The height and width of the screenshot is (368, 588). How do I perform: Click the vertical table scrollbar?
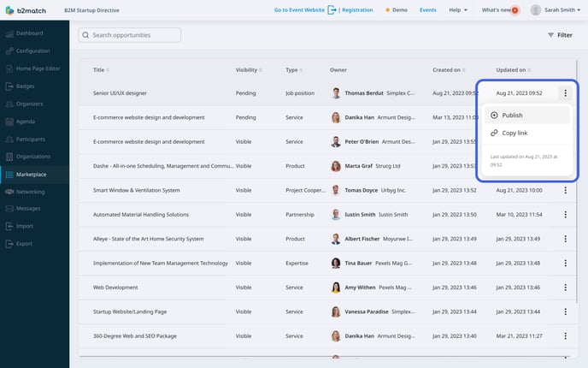[x=577, y=181]
